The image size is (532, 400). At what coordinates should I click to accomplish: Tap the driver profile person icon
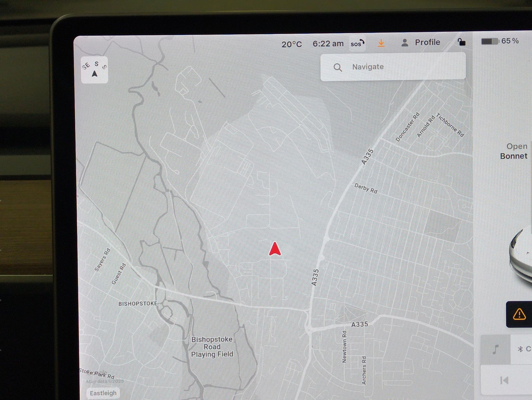coord(405,43)
